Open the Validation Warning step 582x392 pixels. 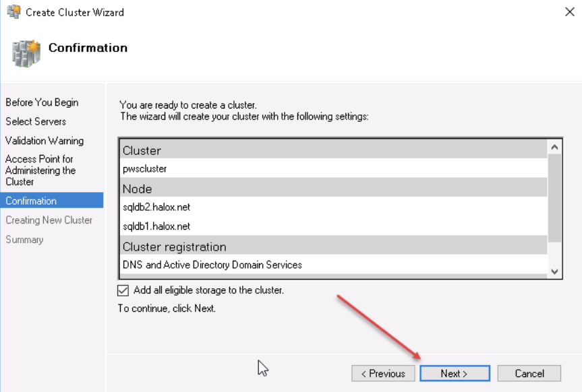(x=45, y=141)
